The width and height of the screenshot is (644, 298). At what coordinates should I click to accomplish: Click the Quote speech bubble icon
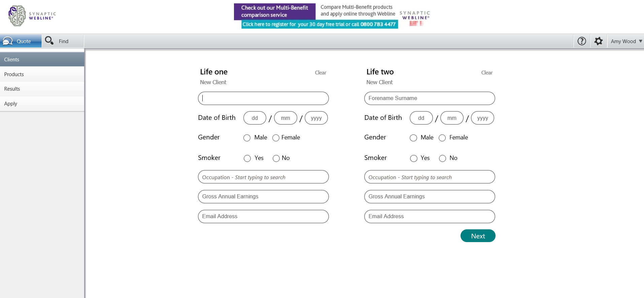click(x=7, y=41)
